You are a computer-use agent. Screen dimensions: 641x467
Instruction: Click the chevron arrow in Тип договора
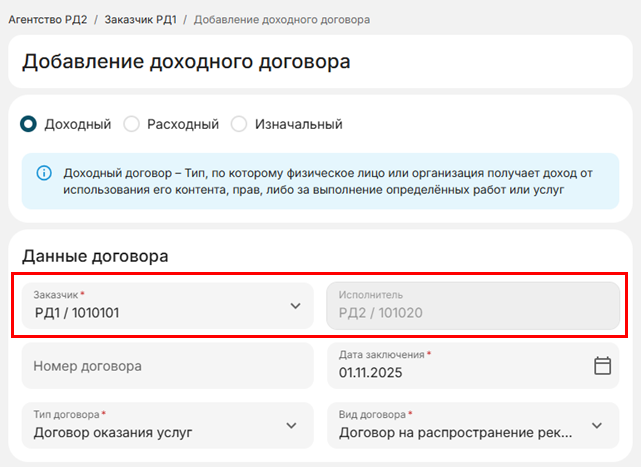pos(291,426)
